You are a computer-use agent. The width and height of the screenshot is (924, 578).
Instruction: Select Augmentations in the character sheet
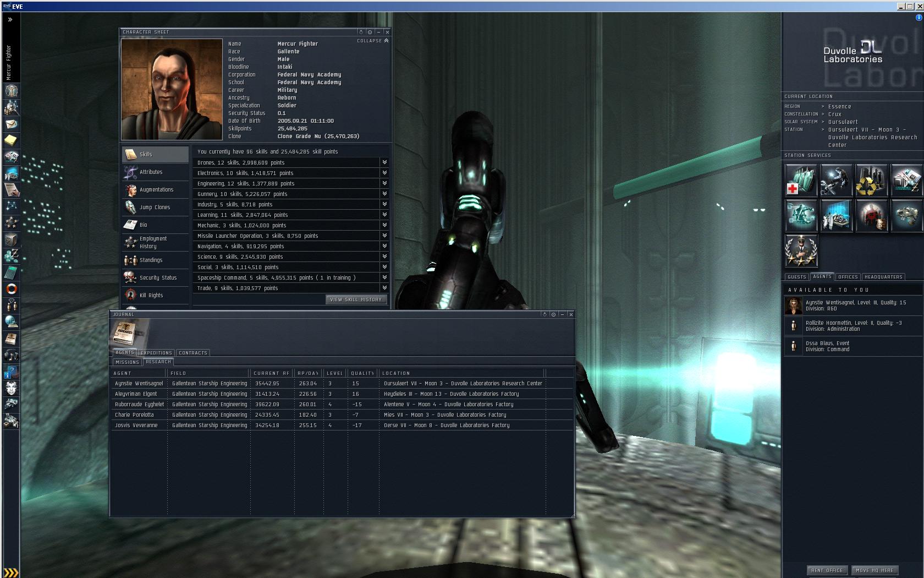click(155, 190)
